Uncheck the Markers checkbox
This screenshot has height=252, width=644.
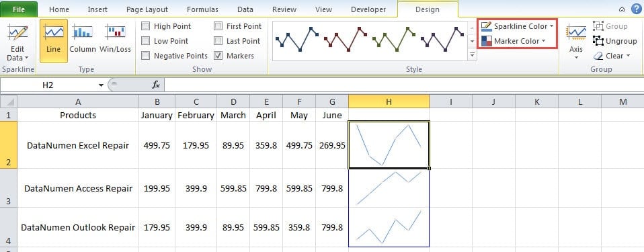218,56
